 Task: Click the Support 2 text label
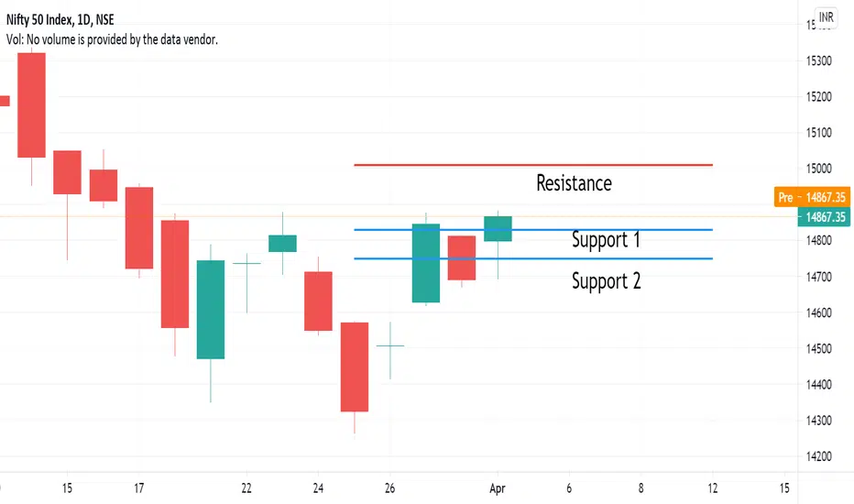coord(606,281)
